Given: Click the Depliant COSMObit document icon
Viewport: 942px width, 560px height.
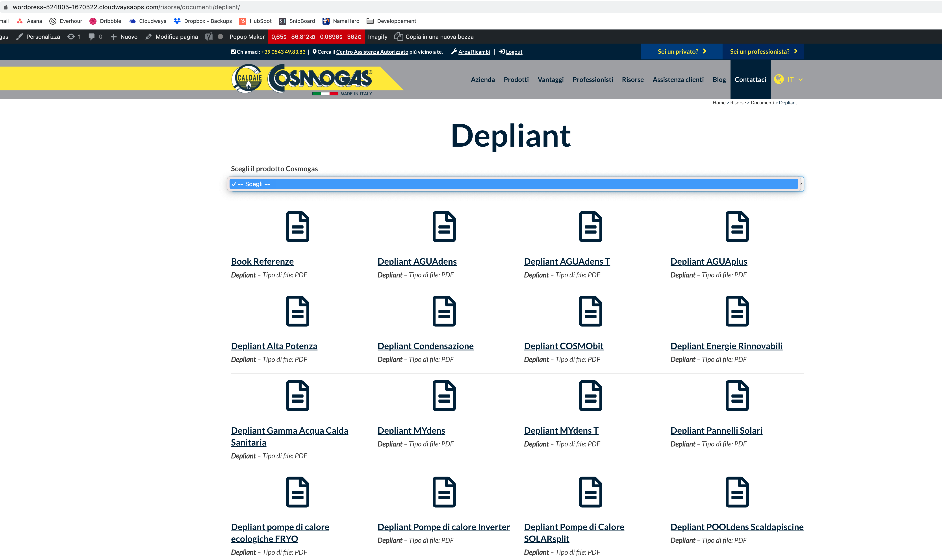Looking at the screenshot, I should coord(590,311).
